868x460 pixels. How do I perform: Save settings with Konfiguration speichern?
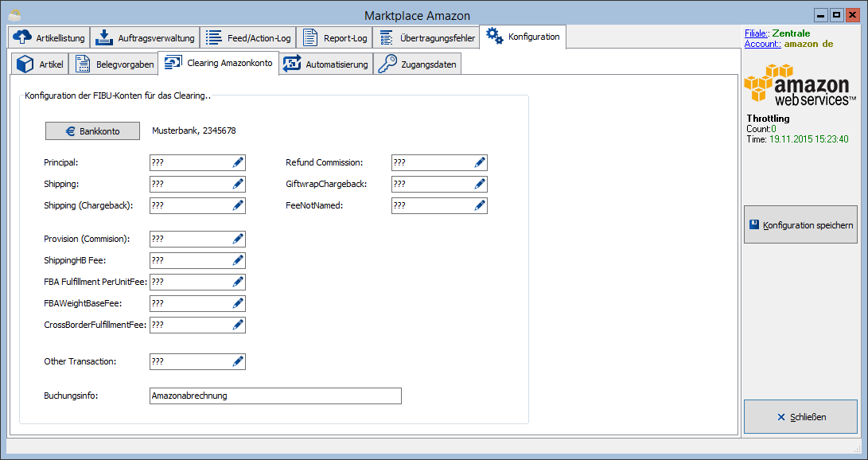pos(800,224)
